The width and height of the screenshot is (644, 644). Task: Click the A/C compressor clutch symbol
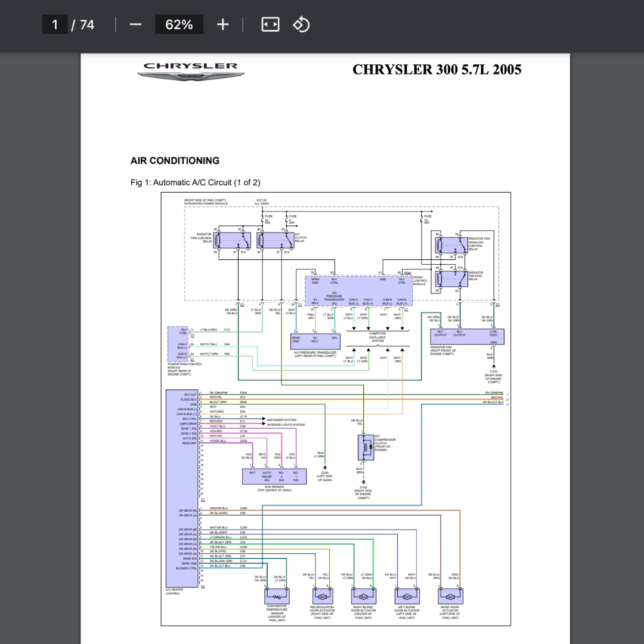(364, 447)
